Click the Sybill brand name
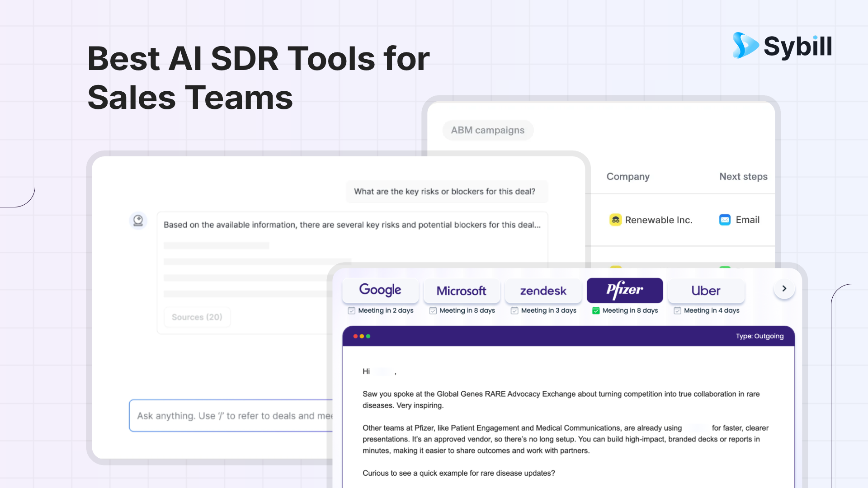868x488 pixels. tap(798, 46)
